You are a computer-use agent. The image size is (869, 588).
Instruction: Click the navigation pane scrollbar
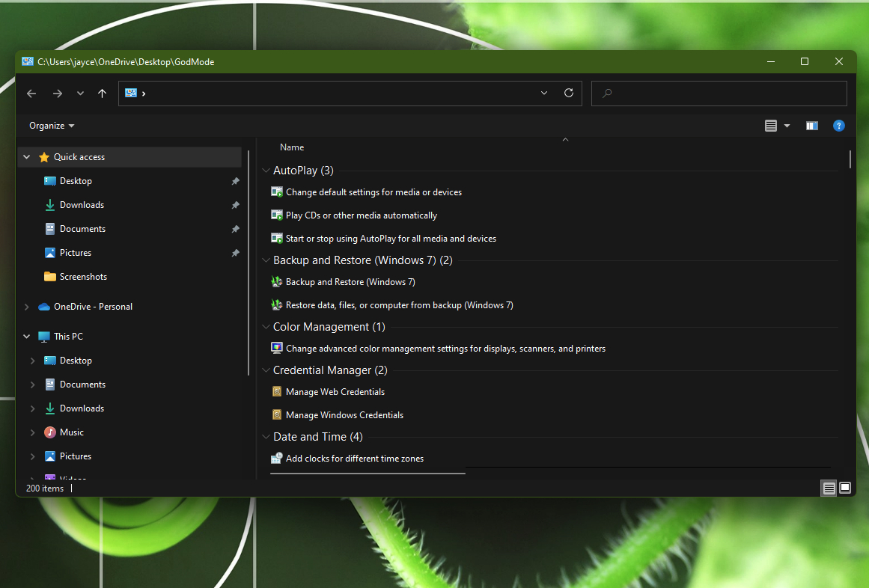point(248,263)
